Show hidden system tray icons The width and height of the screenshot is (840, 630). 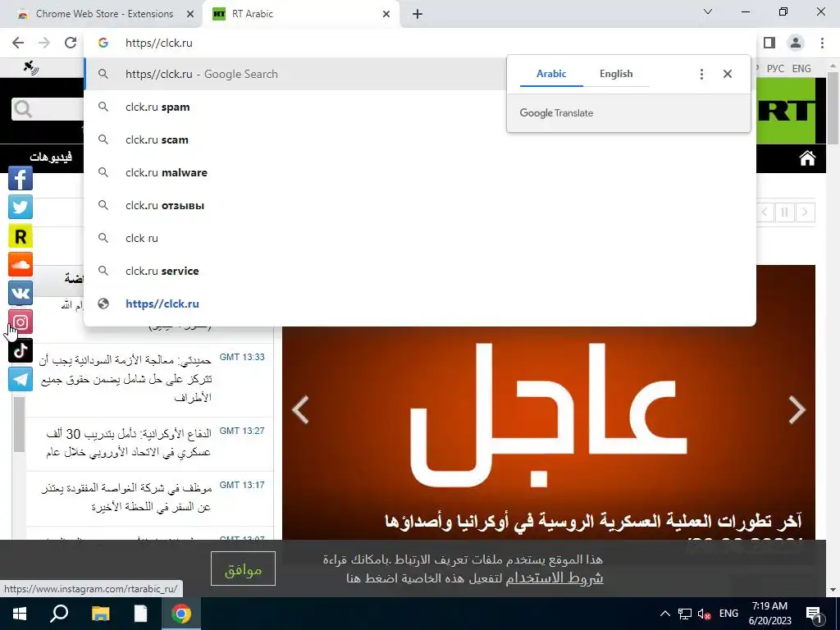pos(664,614)
